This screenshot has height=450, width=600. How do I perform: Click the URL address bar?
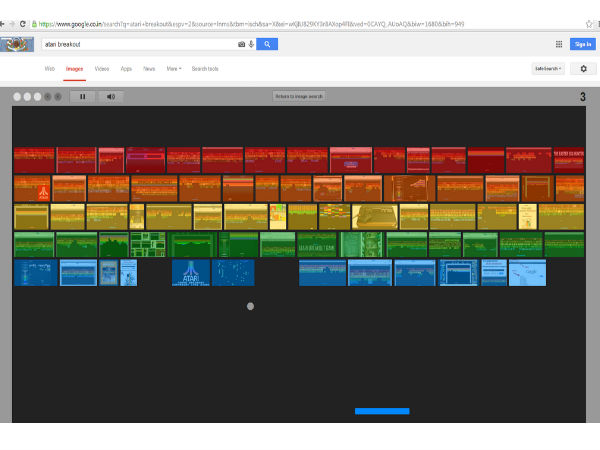click(x=251, y=24)
